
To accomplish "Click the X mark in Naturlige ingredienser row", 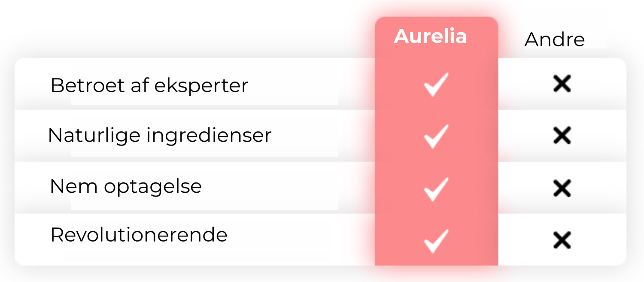I will point(562,136).
